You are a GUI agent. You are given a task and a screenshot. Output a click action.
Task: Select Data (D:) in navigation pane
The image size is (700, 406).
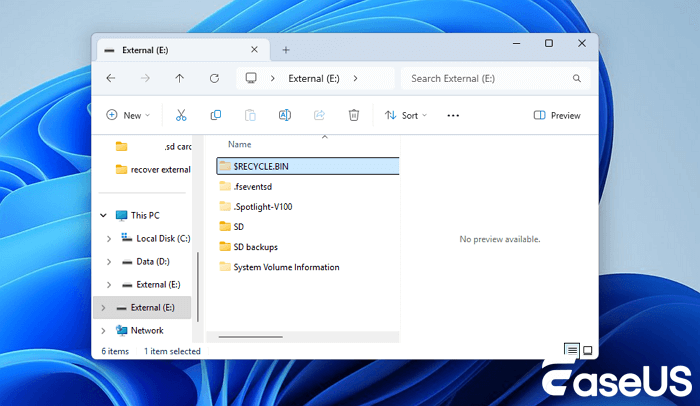tap(153, 261)
